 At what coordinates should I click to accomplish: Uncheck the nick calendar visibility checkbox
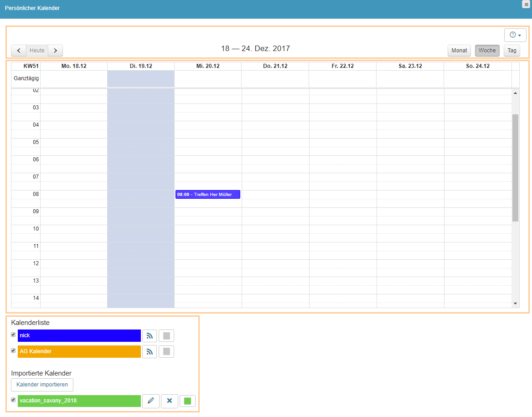click(13, 335)
